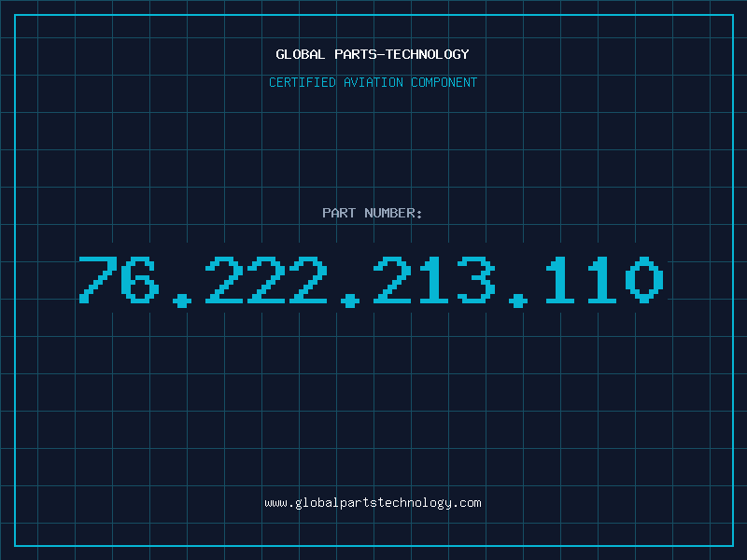Click the PART NUMBER: label
Image resolution: width=747 pixels, height=560 pixels.
pyautogui.click(x=372, y=213)
